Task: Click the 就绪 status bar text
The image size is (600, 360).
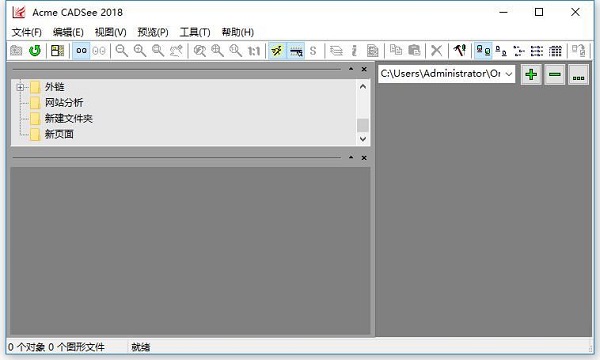Action: (x=140, y=347)
